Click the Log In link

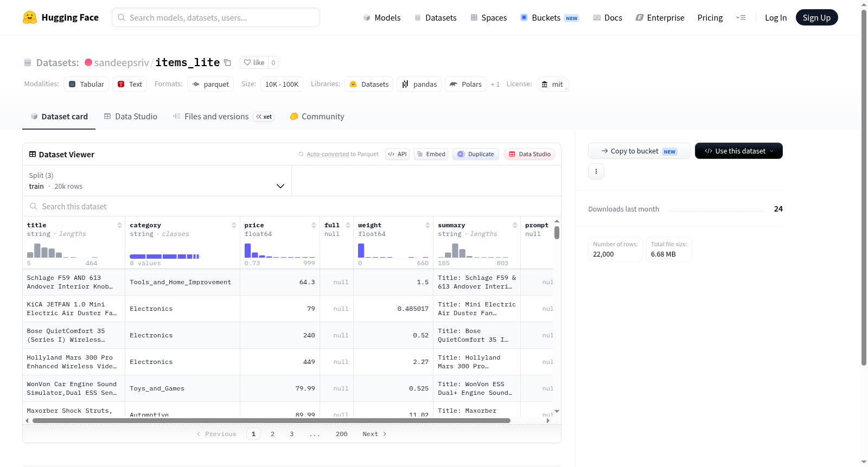point(776,17)
